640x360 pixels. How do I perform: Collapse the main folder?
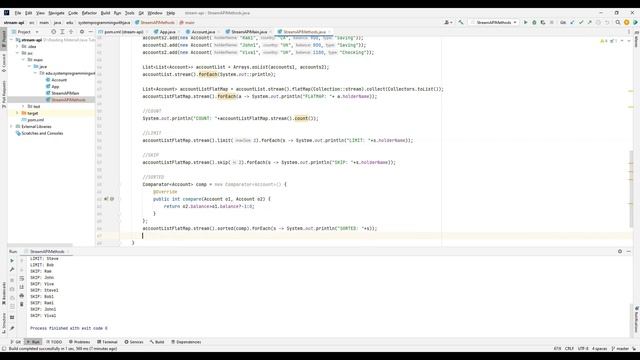coord(23,60)
